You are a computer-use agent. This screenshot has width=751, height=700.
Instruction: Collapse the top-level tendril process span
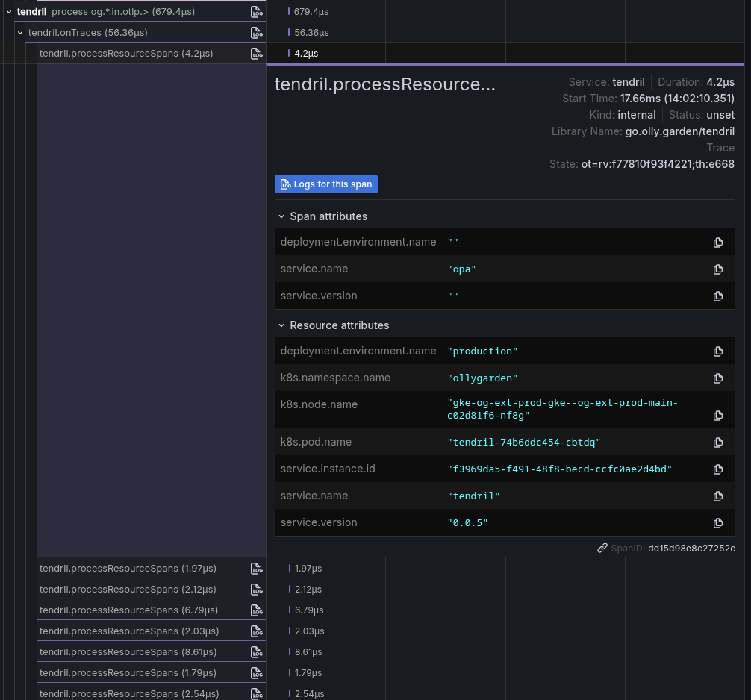(x=9, y=12)
